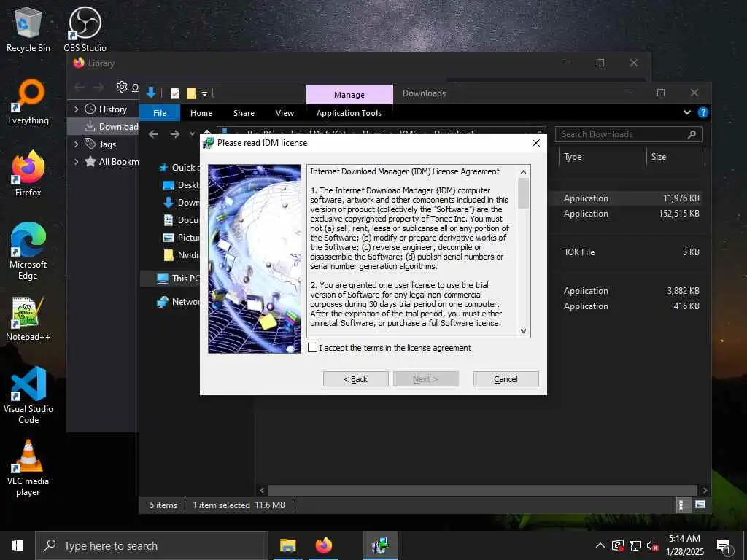747x560 pixels.
Task: Expand History in Firefox Library
Action: pos(76,109)
